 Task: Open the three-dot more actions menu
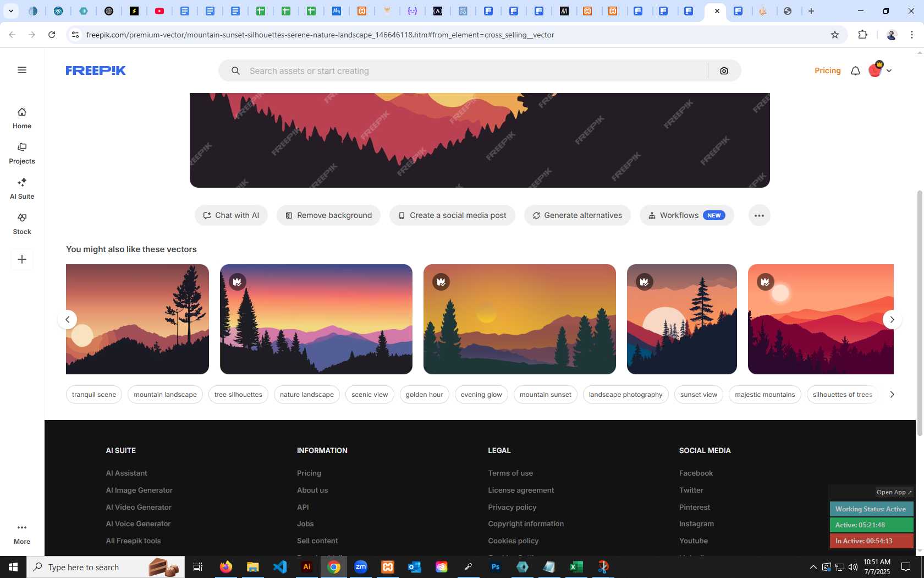point(759,215)
